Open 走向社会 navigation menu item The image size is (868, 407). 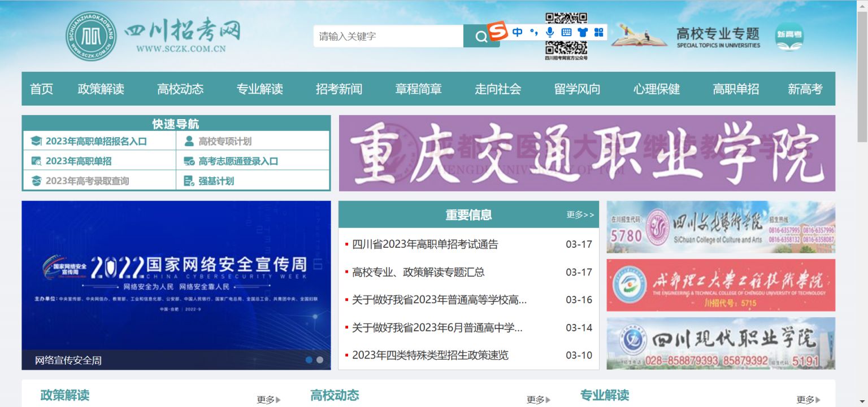[498, 89]
